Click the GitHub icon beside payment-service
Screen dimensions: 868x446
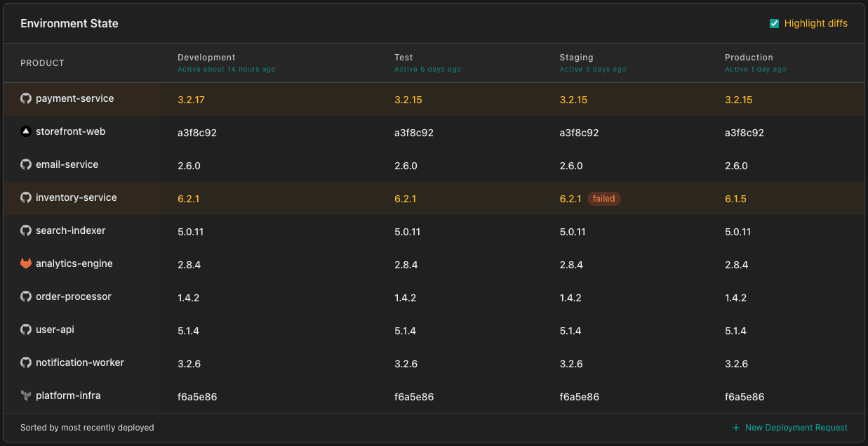click(26, 99)
